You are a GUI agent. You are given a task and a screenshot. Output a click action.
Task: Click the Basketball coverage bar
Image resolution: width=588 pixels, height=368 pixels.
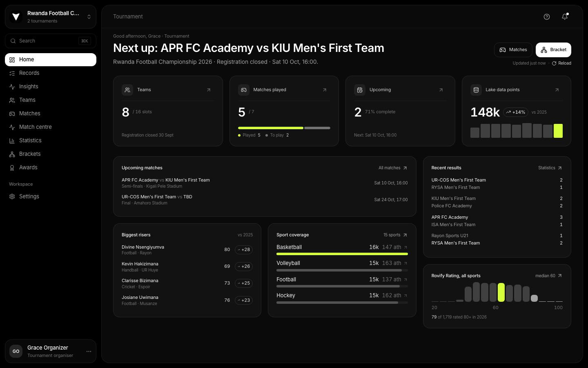click(x=342, y=254)
